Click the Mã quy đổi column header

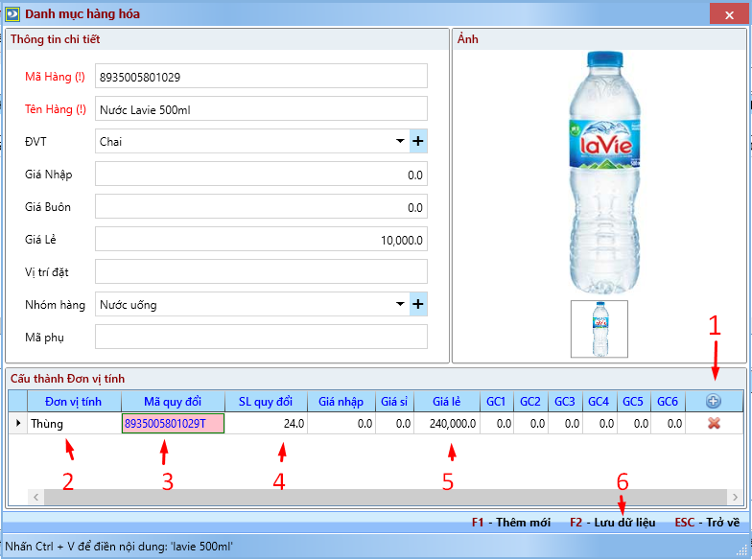[173, 401]
